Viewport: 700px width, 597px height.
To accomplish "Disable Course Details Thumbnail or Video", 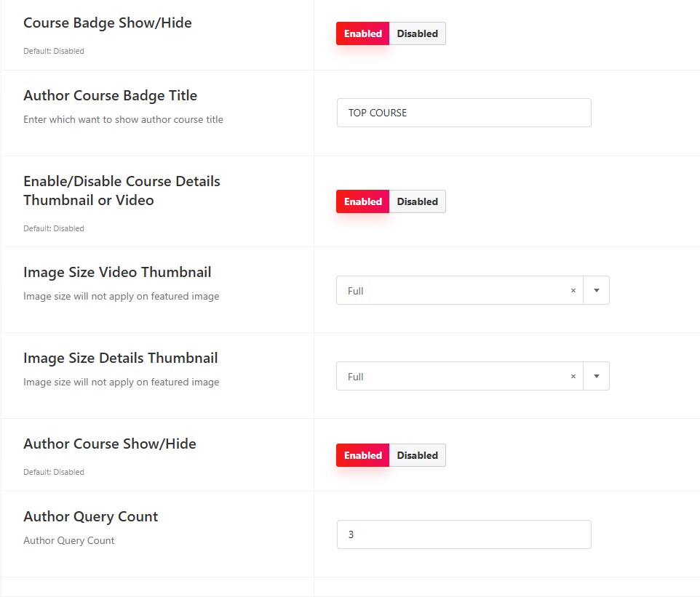I will [x=418, y=201].
